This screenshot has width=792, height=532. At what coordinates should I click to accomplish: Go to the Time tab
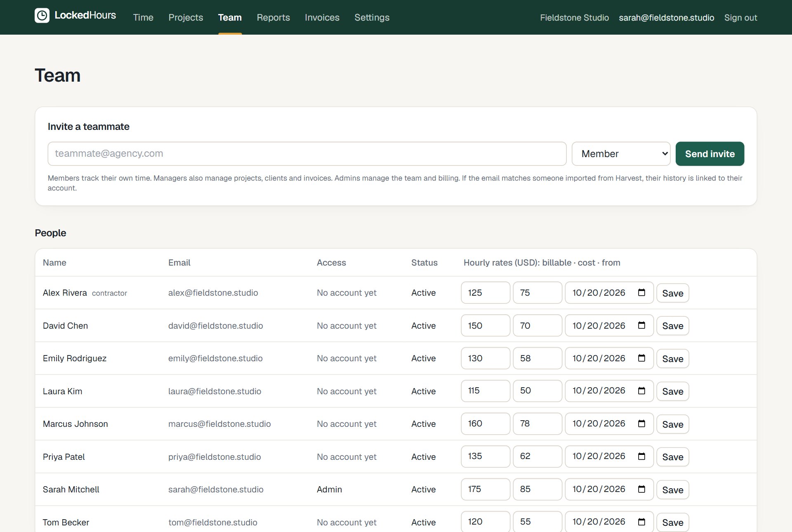coord(143,17)
